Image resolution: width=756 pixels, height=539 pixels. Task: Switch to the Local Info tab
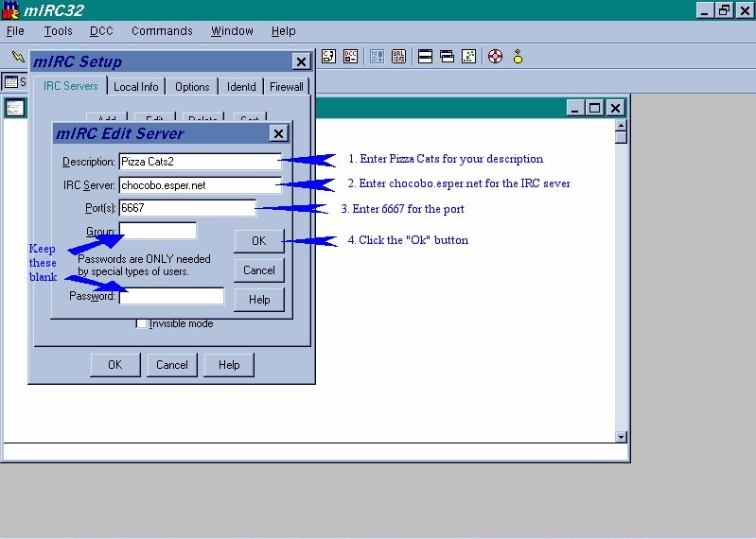(136, 87)
